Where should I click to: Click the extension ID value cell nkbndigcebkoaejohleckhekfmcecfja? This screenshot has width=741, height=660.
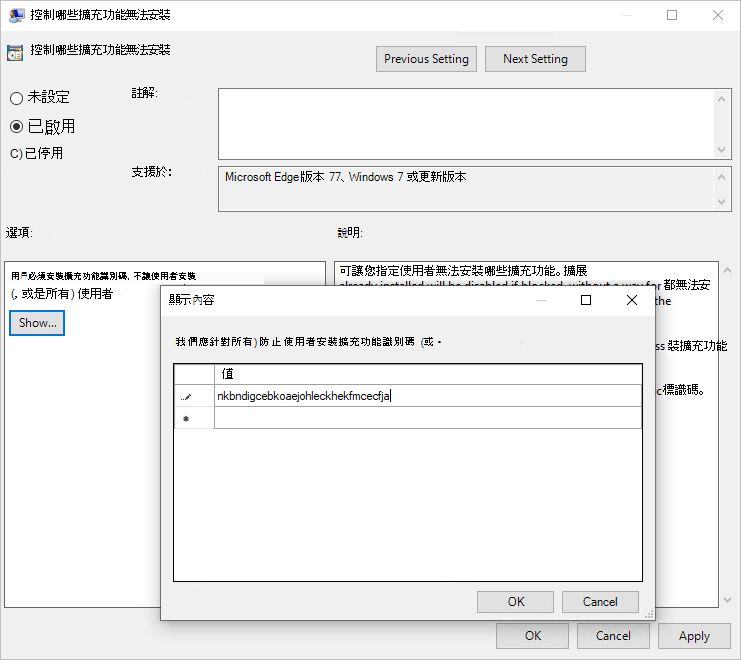click(428, 396)
